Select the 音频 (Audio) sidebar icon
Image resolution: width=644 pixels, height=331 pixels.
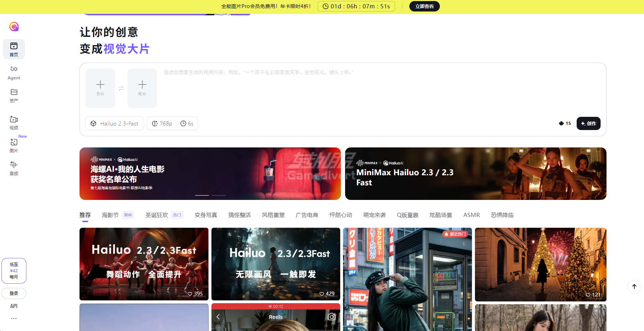(x=14, y=168)
